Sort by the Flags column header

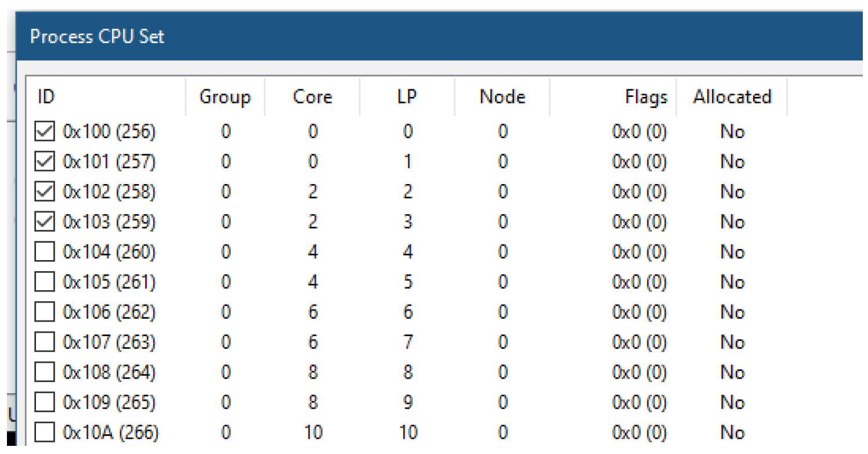613,96
